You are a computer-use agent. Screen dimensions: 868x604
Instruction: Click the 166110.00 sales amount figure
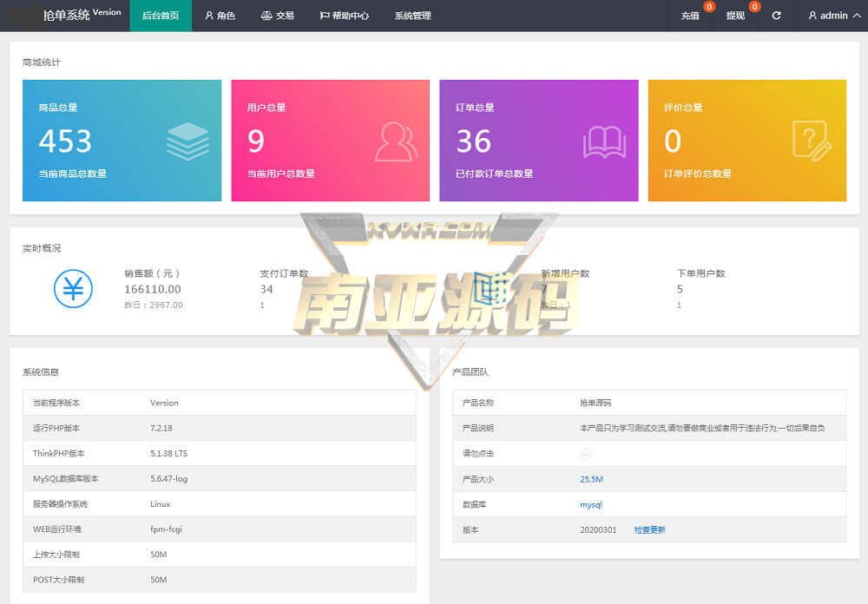[x=153, y=289]
